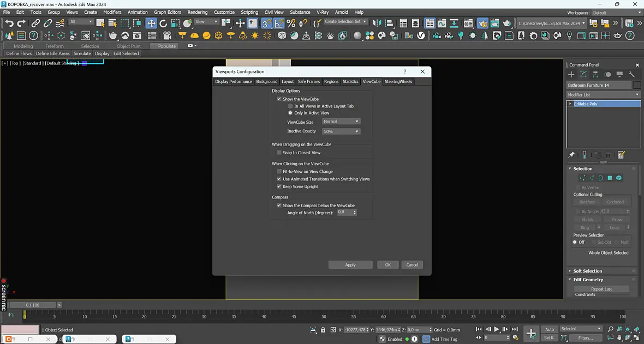Open the Selected key filter dropdown

click(581, 329)
